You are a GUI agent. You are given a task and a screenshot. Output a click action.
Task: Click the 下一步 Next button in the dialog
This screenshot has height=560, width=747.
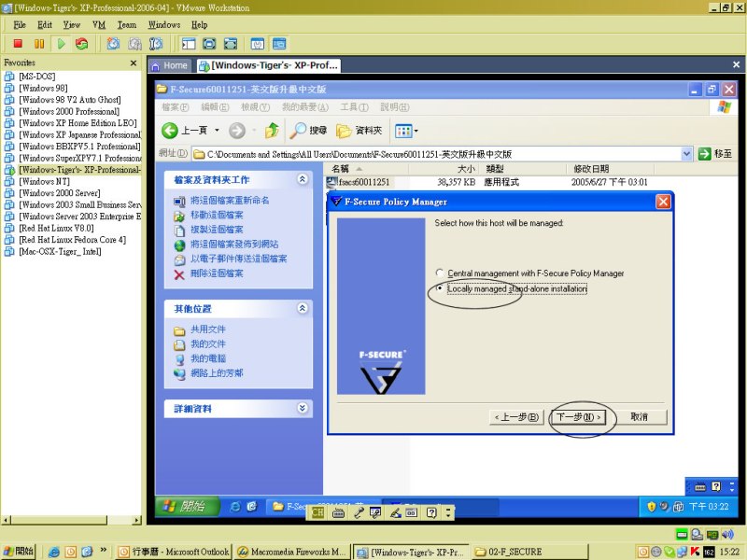click(x=579, y=417)
